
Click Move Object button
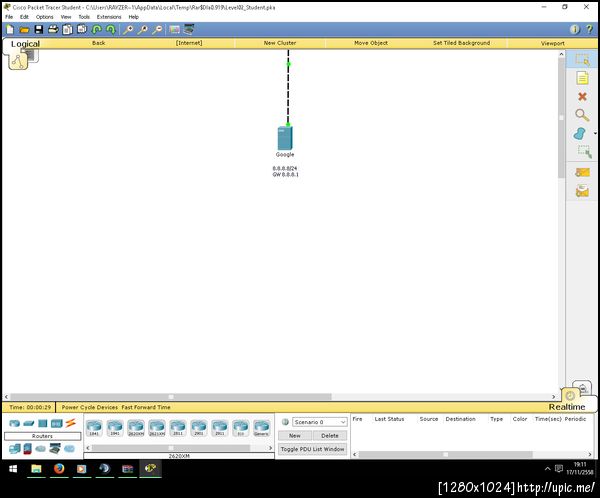371,43
